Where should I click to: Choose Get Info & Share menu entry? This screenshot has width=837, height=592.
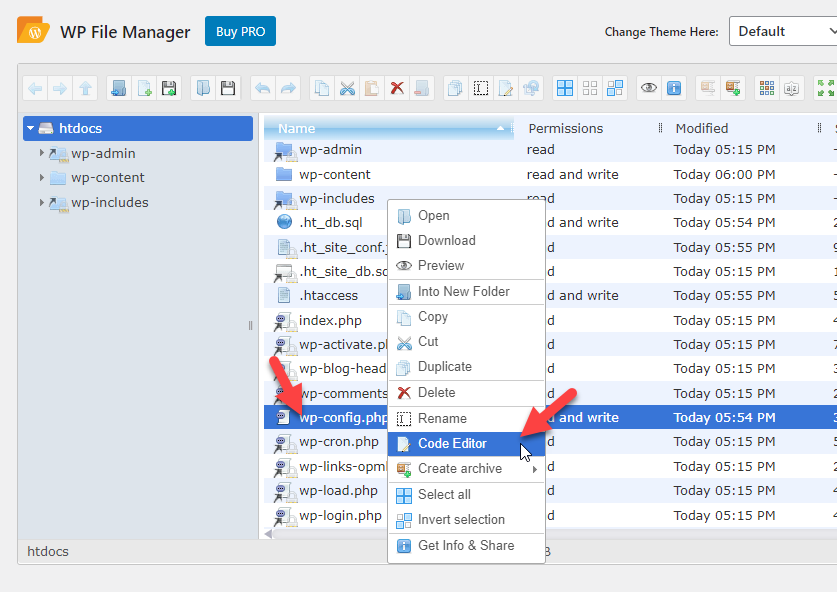click(x=467, y=546)
